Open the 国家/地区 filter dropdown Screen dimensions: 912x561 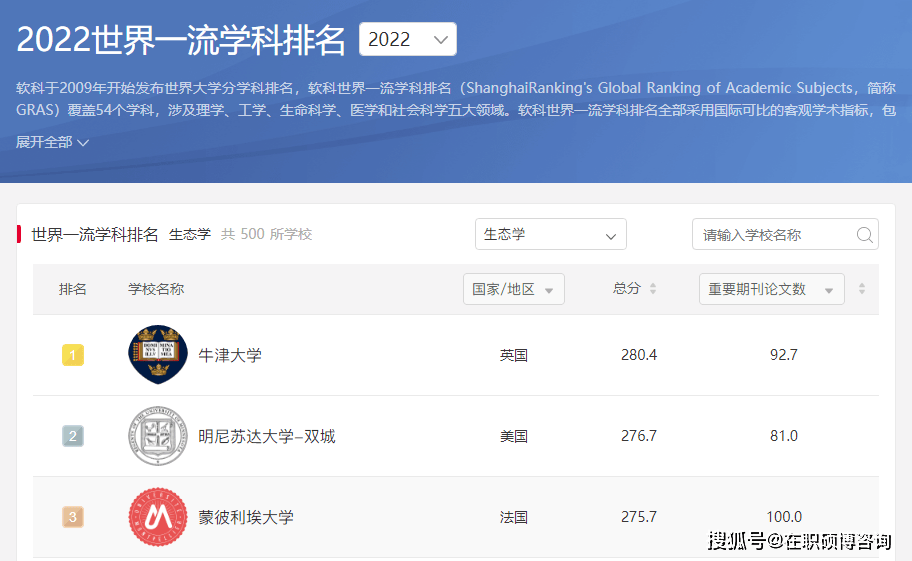[513, 289]
